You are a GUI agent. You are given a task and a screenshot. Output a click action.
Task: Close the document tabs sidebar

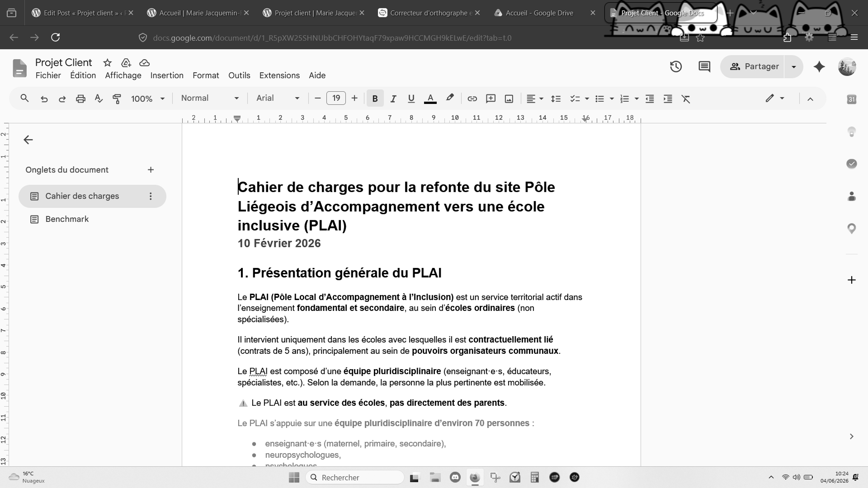[28, 140]
